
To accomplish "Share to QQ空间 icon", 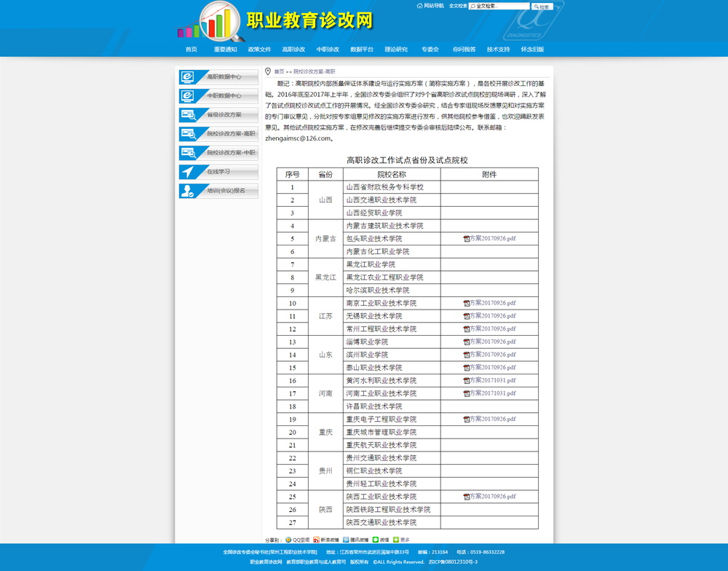I will click(x=288, y=540).
